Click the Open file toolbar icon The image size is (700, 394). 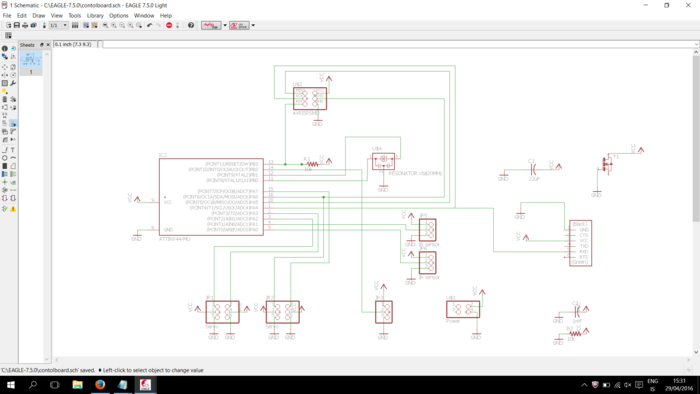[8, 25]
